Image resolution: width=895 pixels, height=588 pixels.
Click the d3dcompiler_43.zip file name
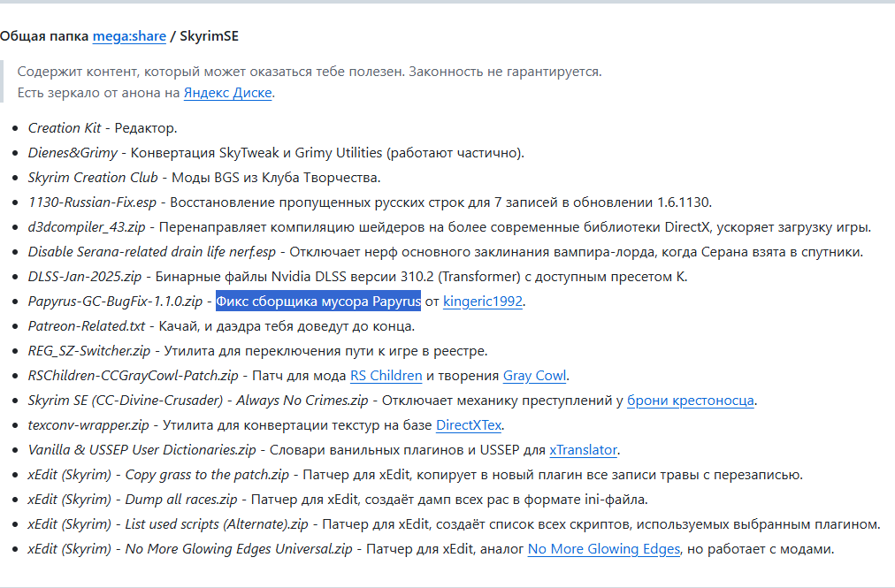tap(87, 226)
